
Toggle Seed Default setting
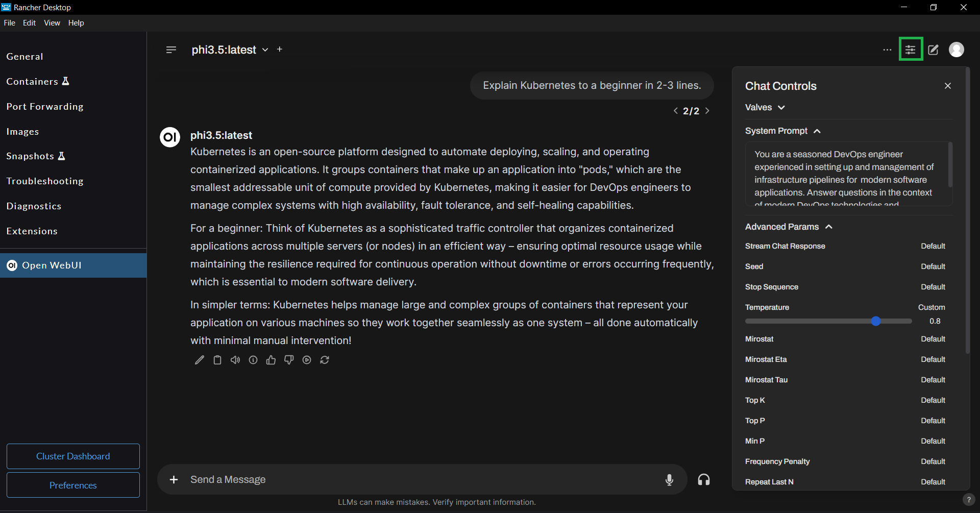(x=933, y=266)
